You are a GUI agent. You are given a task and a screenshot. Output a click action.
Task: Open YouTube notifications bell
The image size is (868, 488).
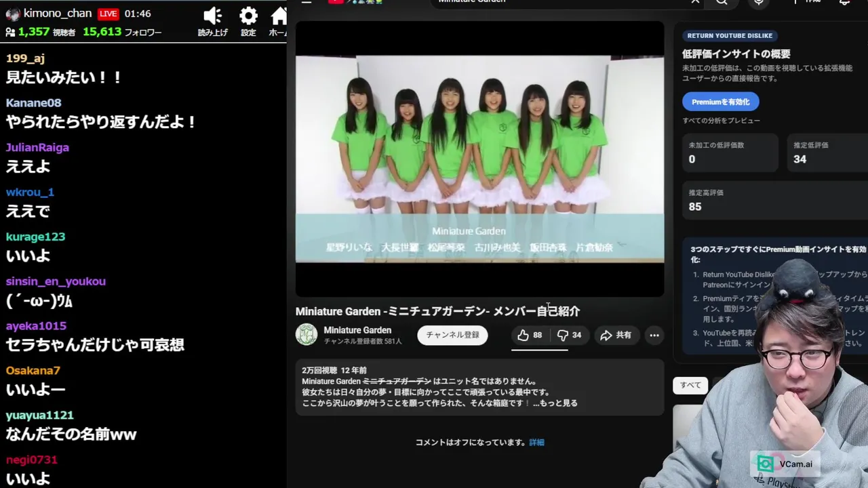(844, 1)
